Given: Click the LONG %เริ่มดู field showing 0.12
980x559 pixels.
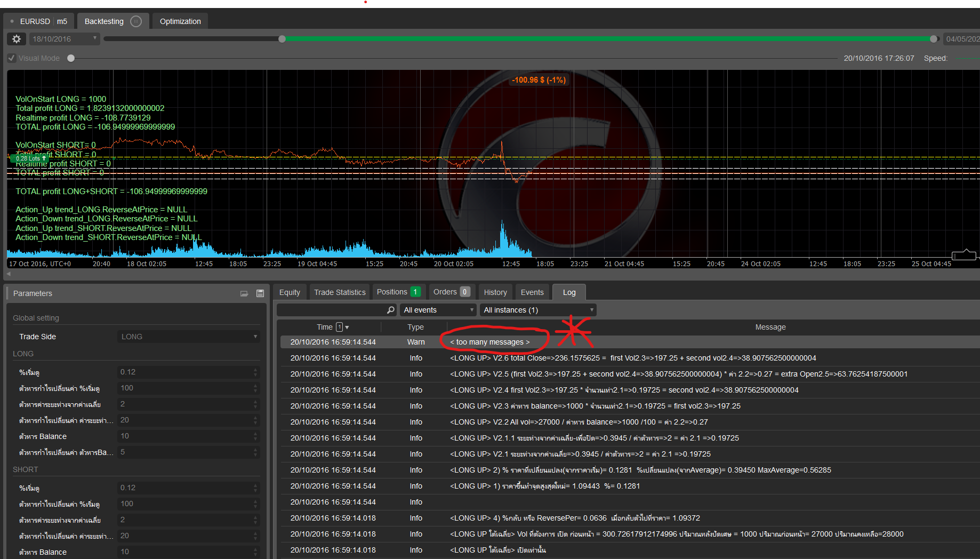Looking at the screenshot, I should (x=189, y=372).
